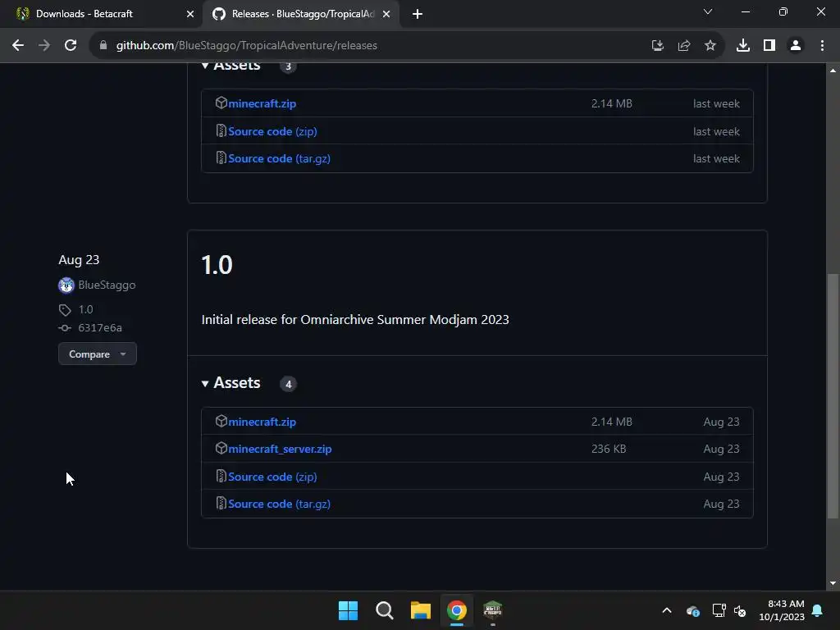Screen dimensions: 840x630
Task: Open commit 6317e6a
Action: pos(99,328)
